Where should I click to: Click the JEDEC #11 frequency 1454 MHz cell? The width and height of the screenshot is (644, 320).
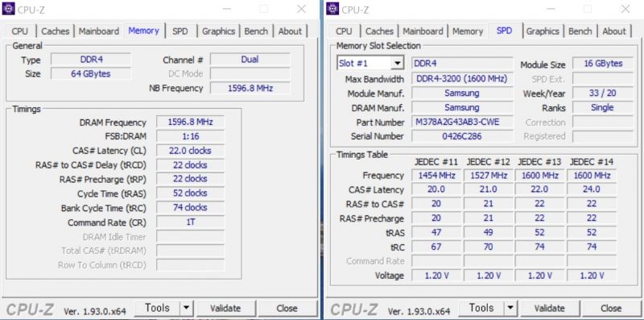[x=436, y=175]
